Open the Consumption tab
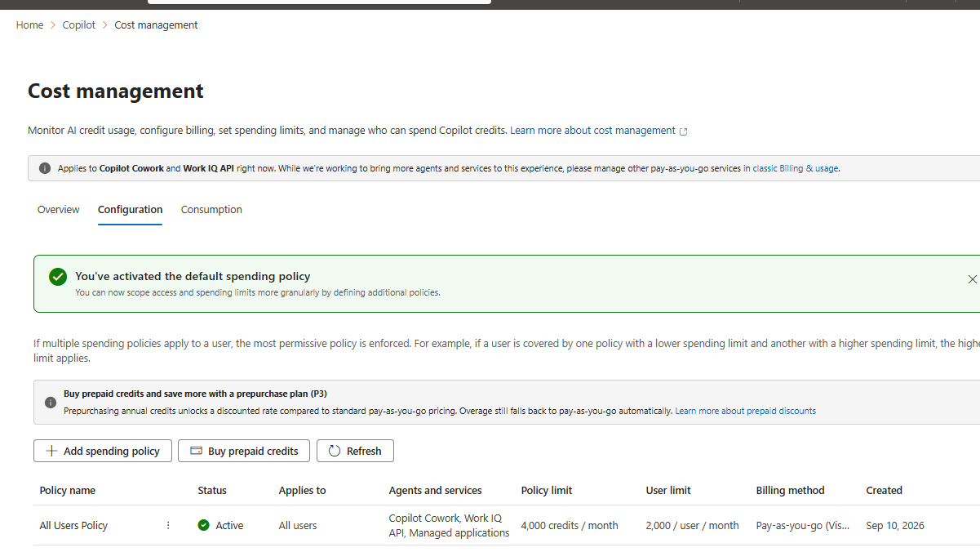This screenshot has width=980, height=552. point(211,210)
